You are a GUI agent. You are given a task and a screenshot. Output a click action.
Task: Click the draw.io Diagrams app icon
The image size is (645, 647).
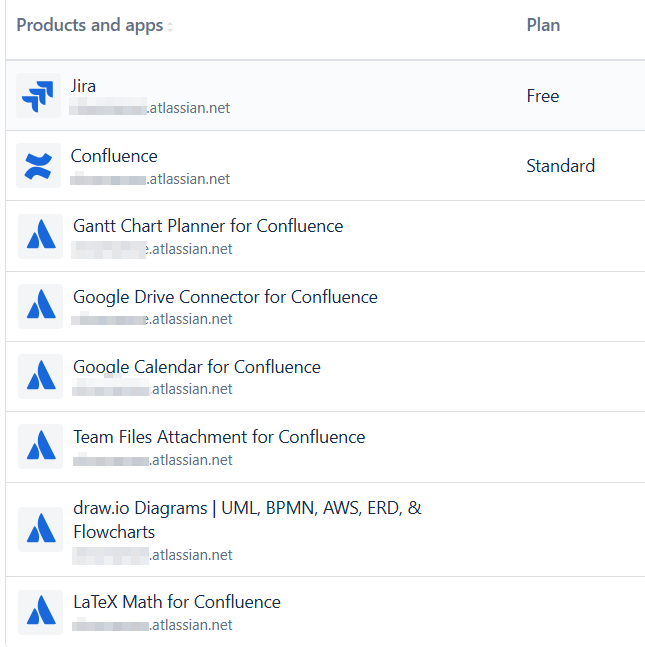tap(40, 529)
